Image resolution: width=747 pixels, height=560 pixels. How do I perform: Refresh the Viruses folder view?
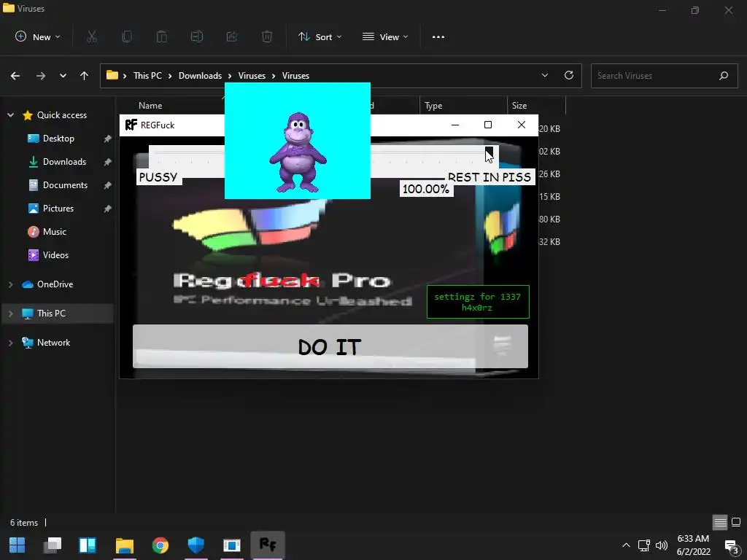[569, 76]
